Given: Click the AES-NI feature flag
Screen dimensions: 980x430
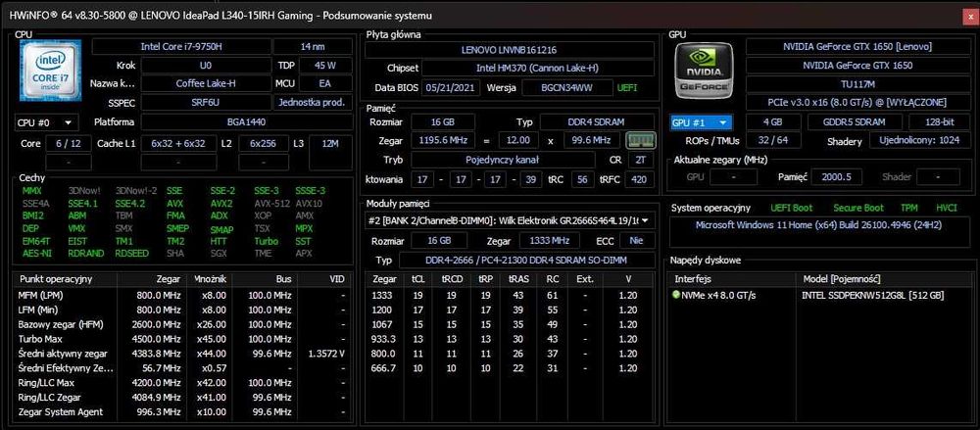Looking at the screenshot, I should click(35, 254).
